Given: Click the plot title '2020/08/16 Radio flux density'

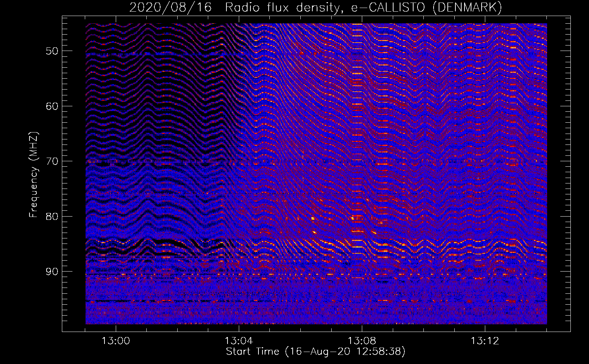Looking at the screenshot, I should (x=236, y=8).
